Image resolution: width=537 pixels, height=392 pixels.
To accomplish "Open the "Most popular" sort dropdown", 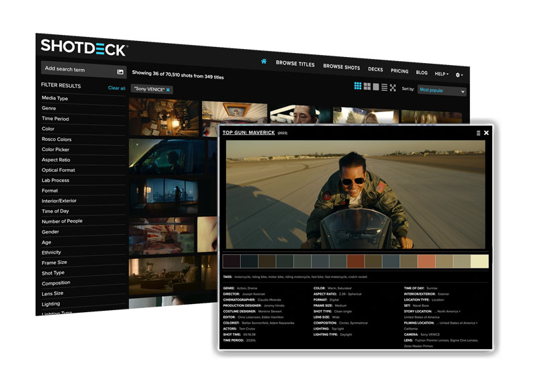I will coord(440,89).
